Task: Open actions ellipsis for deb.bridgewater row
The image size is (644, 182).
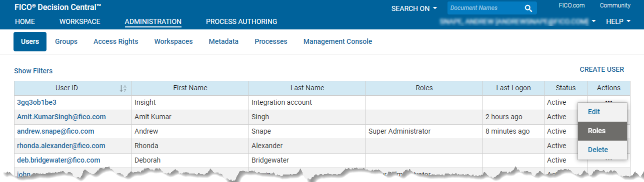Action: (608, 160)
